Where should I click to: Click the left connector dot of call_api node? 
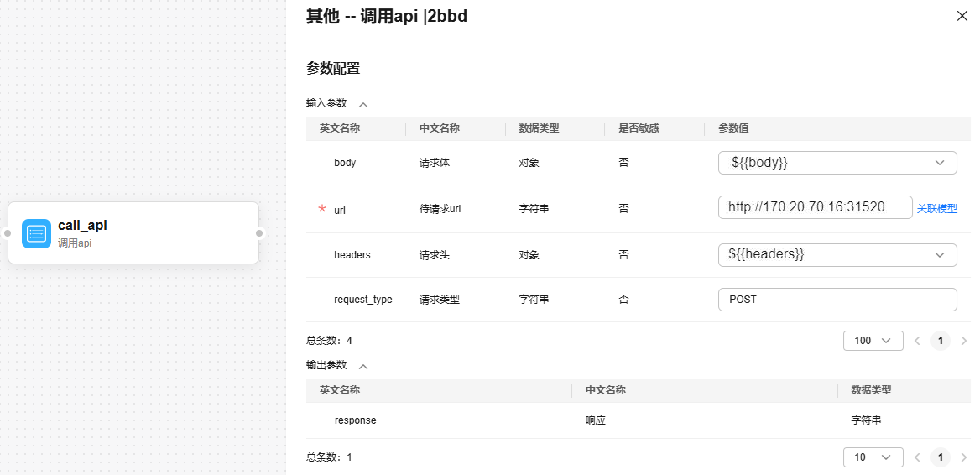coord(7,233)
